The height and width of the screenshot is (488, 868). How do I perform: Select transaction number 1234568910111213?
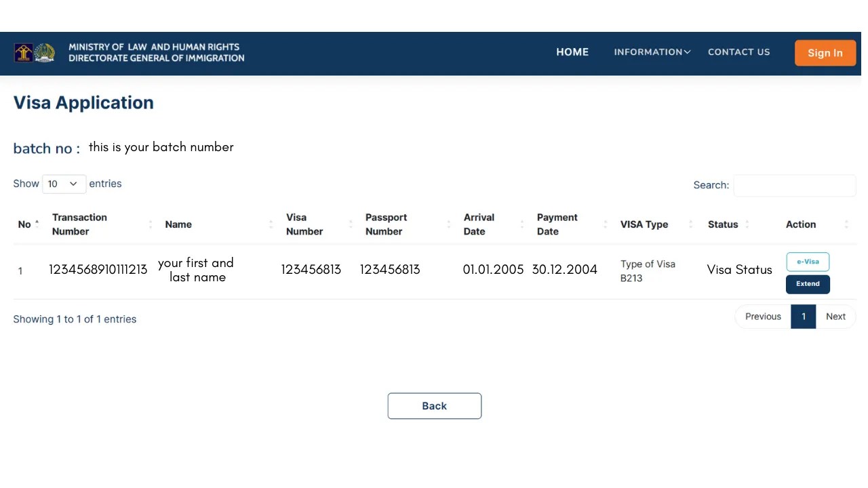(98, 270)
